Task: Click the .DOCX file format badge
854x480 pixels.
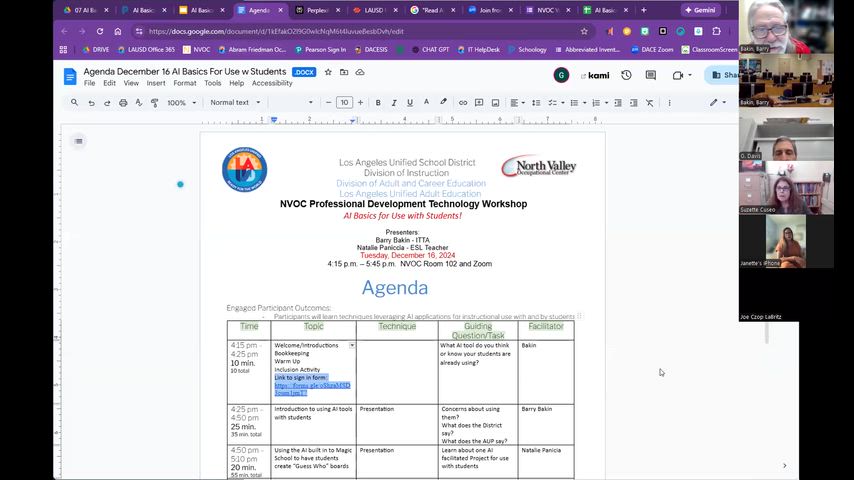Action: [x=304, y=72]
